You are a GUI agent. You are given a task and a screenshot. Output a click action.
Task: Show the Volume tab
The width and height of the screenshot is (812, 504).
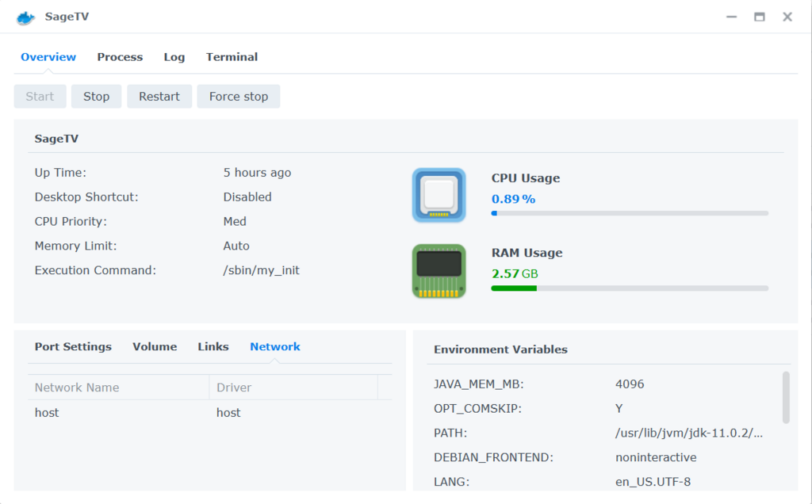coord(155,346)
